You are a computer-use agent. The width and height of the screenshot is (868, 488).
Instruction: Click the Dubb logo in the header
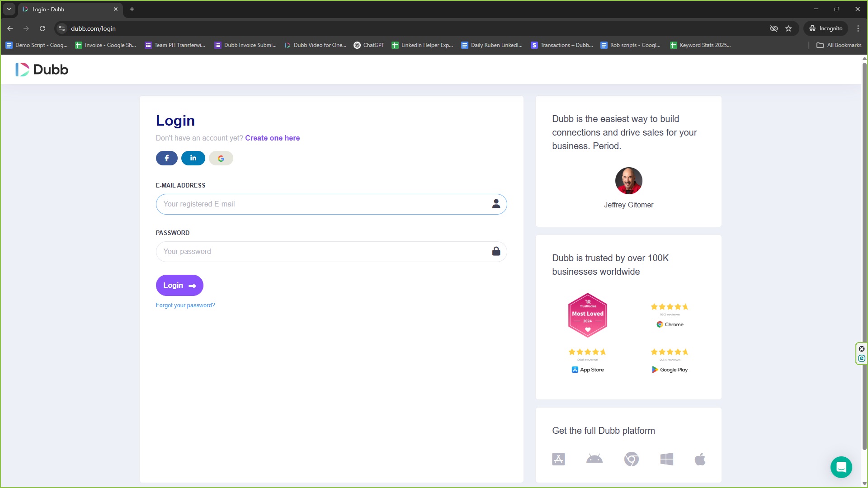[42, 70]
